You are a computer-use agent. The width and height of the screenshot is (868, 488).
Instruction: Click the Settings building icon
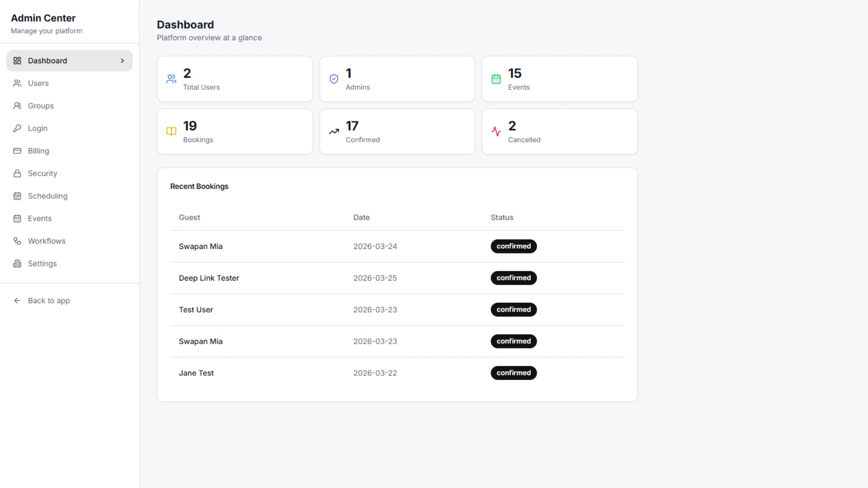click(17, 264)
